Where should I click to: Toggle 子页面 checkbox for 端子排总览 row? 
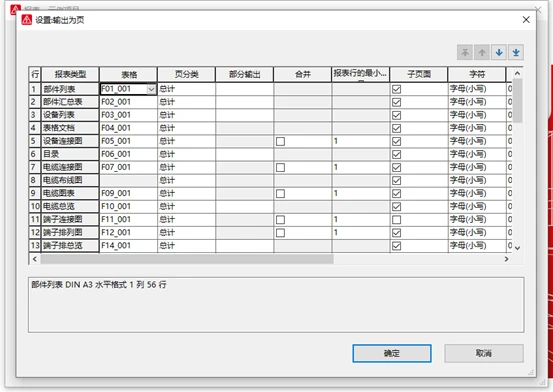396,246
